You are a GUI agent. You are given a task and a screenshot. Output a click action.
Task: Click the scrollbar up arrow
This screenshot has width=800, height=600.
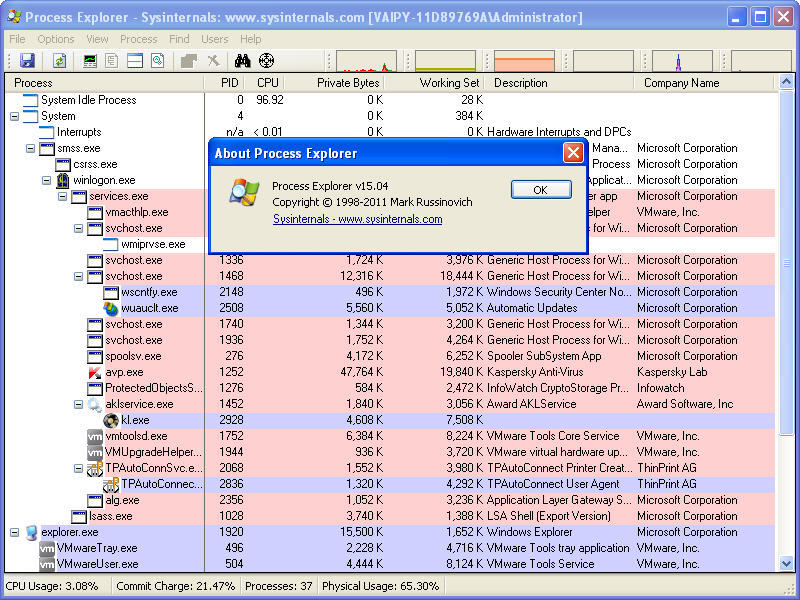click(786, 82)
